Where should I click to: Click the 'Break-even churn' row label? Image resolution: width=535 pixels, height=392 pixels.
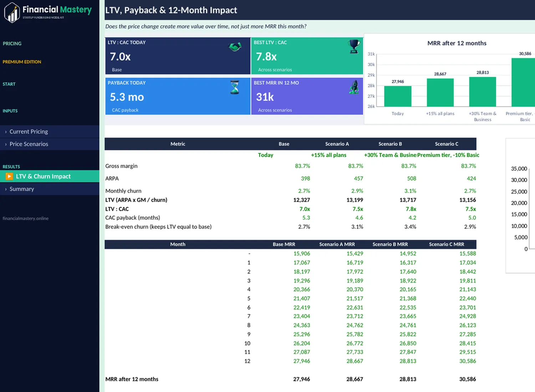click(158, 227)
